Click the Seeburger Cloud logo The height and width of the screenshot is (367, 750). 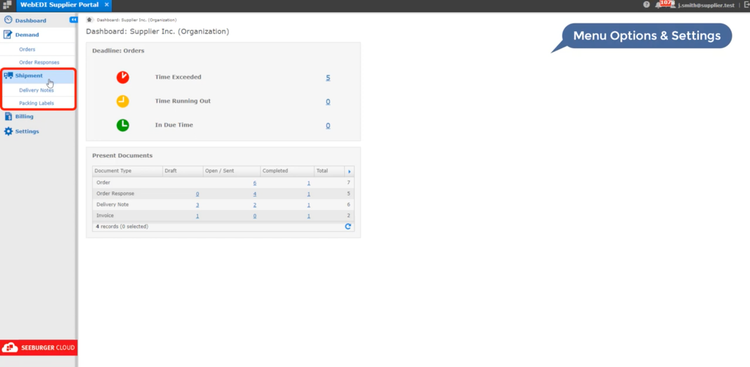point(39,348)
